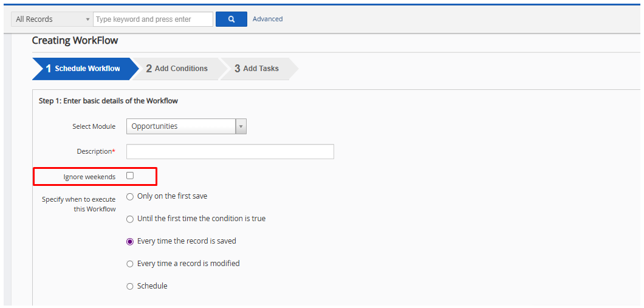Open the All Records filter dropdown

pos(52,19)
